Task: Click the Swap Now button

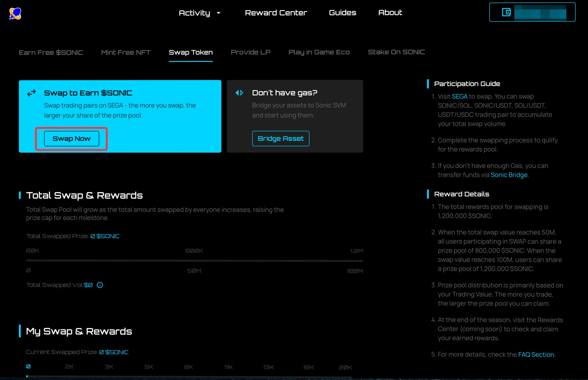Action: (72, 139)
